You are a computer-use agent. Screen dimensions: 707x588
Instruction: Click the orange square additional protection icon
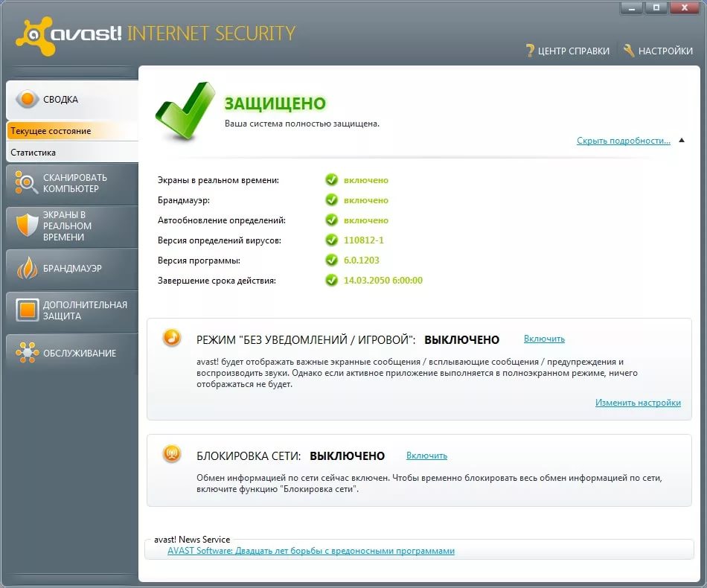point(27,310)
